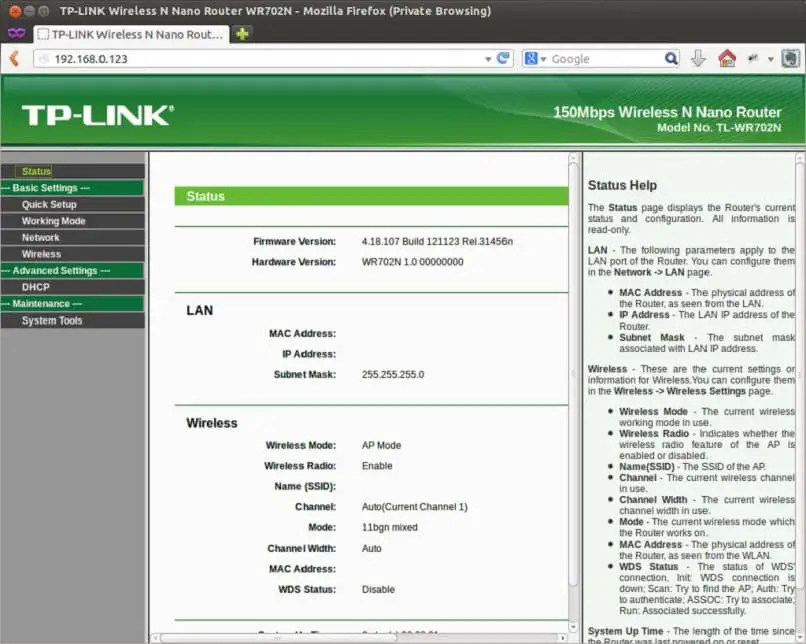The height and width of the screenshot is (644, 806).
Task: Reload the page with the refresh icon
Action: [x=504, y=59]
